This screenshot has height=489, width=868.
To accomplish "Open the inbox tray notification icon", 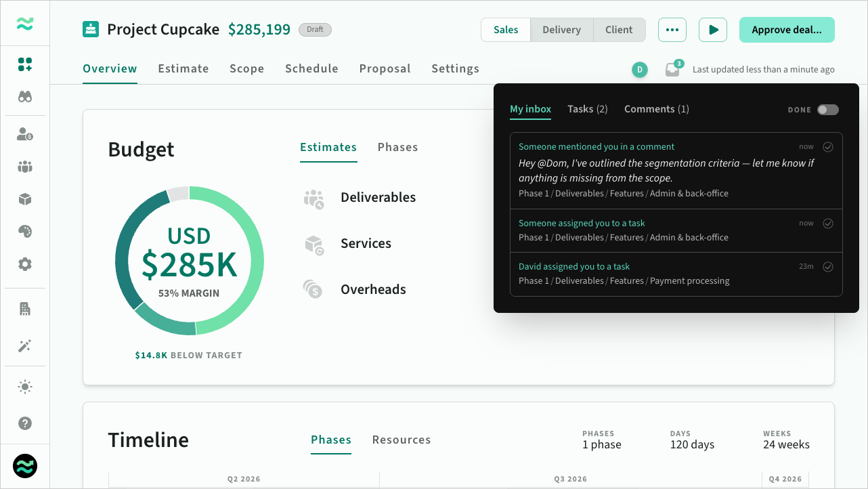I will coord(672,69).
